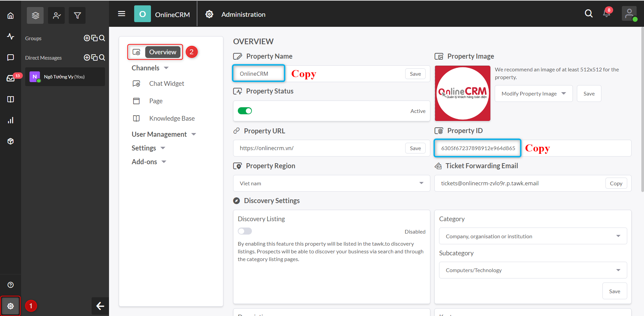Viewport: 644px width, 316px height.
Task: Select the contacts person icon
Action: click(56, 15)
